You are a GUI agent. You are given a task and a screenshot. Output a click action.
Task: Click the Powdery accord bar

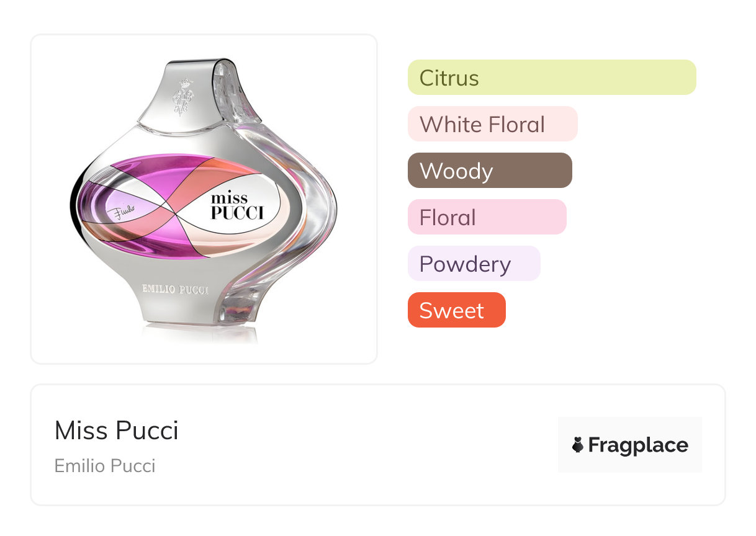click(474, 264)
